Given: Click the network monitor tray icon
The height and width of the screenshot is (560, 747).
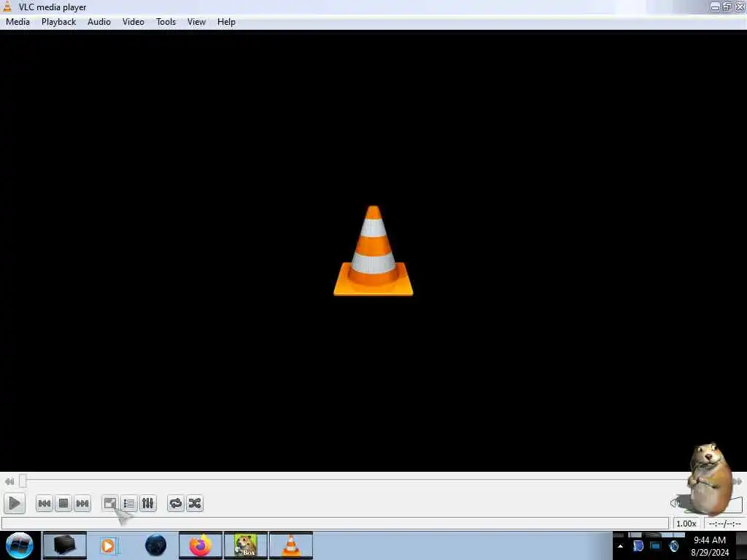Looking at the screenshot, I should coord(656,545).
